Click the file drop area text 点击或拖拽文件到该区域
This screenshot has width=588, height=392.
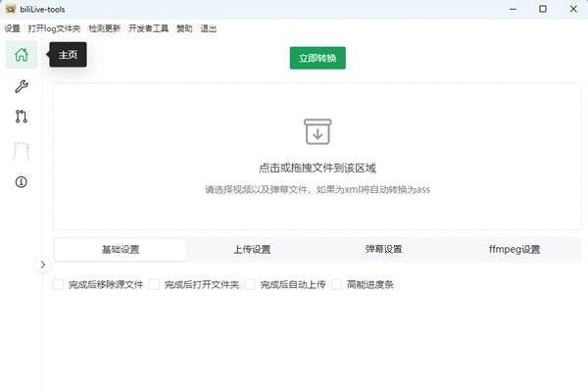pos(317,169)
